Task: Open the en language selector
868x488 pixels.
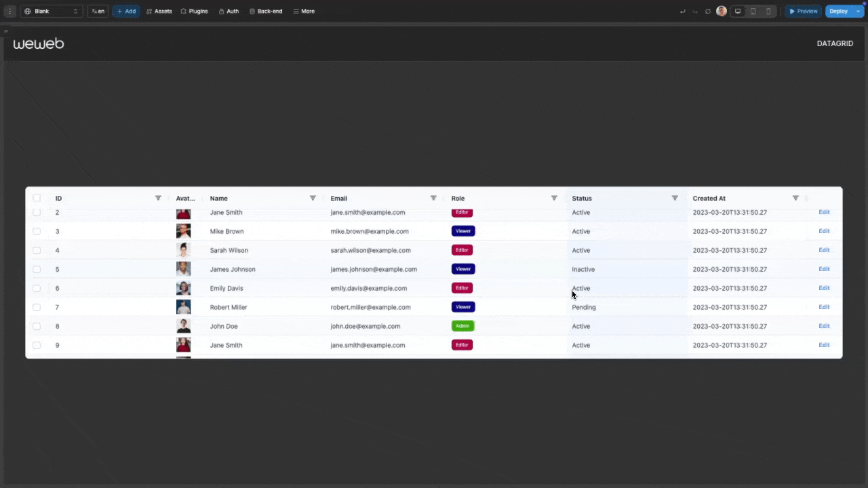Action: pos(98,12)
